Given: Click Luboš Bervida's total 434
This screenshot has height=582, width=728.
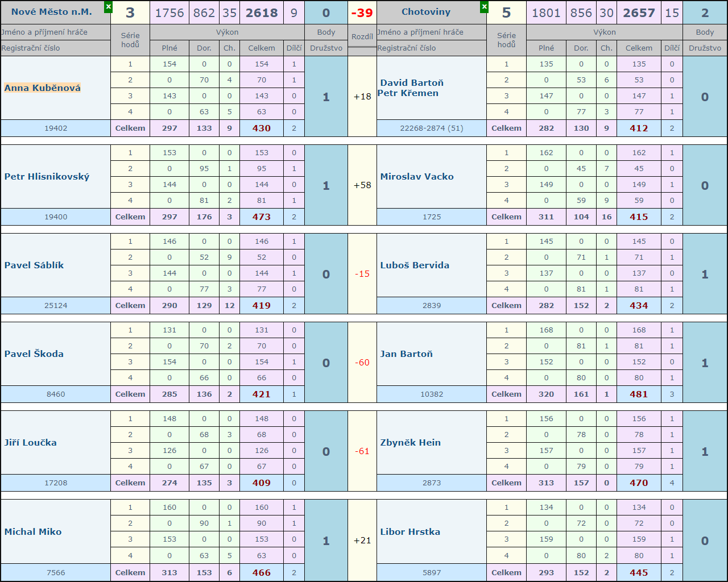Looking at the screenshot, I should pyautogui.click(x=639, y=306).
